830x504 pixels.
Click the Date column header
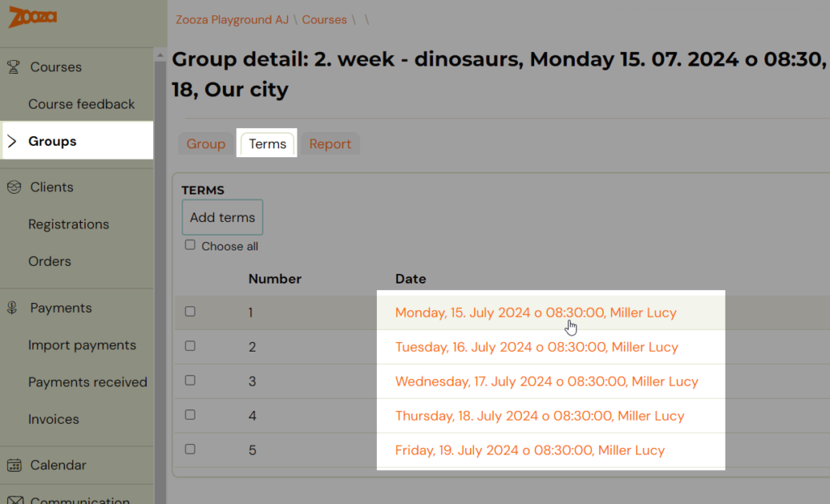pos(411,279)
